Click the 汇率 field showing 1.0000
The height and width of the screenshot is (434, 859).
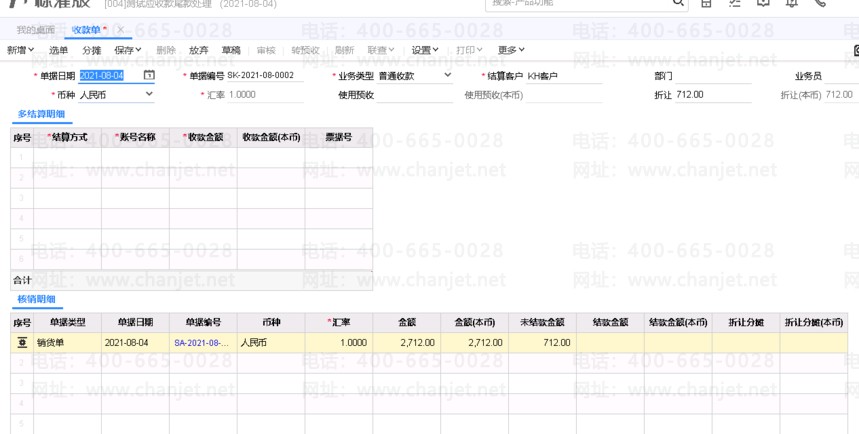pos(265,95)
